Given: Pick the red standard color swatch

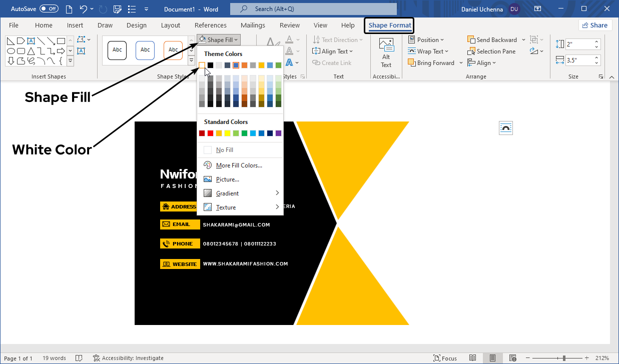Looking at the screenshot, I should (211, 133).
